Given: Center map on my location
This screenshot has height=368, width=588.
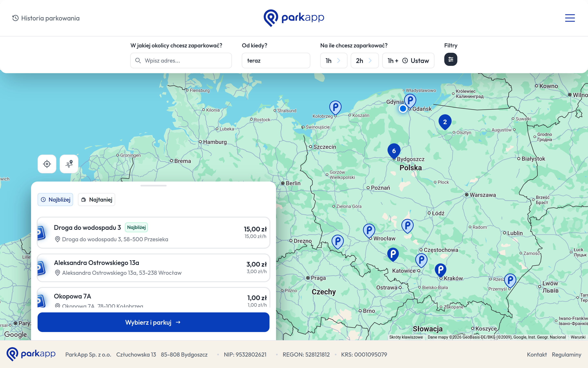Looking at the screenshot, I should 47,164.
